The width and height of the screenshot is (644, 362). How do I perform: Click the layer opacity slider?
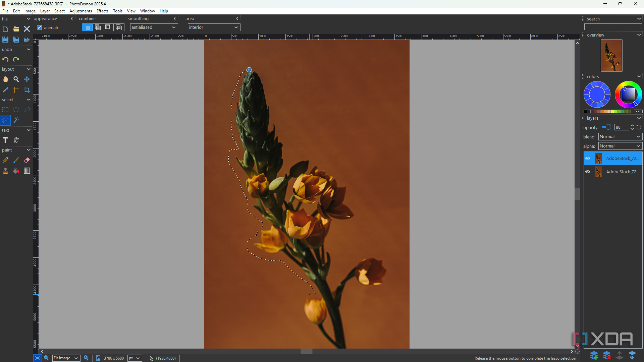(x=606, y=127)
